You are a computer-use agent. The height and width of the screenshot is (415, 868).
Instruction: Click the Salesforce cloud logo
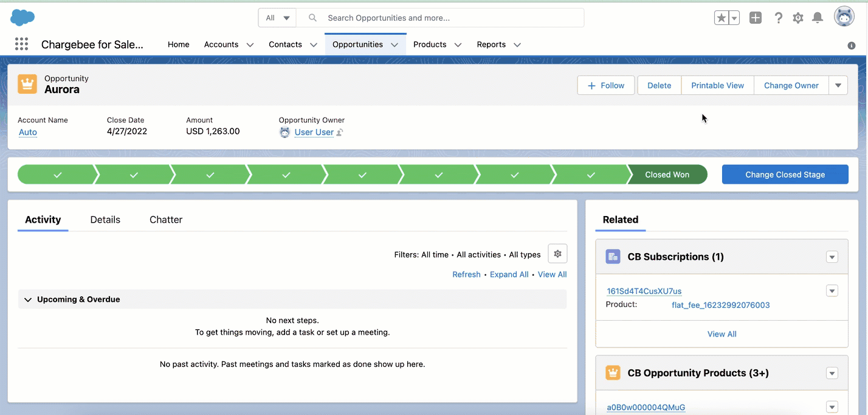pyautogui.click(x=22, y=18)
